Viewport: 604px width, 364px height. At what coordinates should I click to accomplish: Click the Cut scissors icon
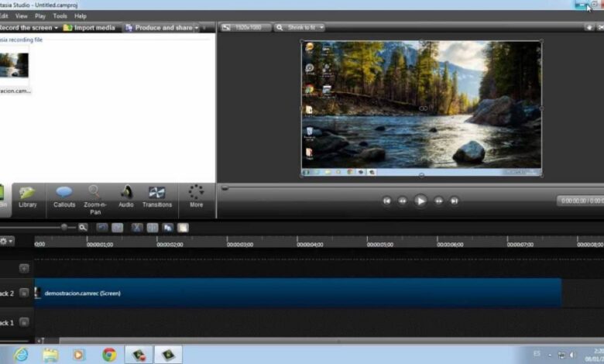(137, 228)
